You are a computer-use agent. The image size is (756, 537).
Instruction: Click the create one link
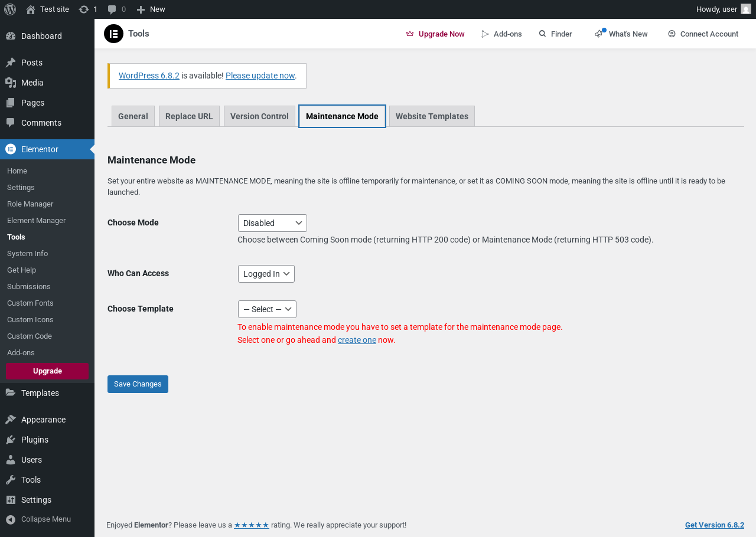357,340
